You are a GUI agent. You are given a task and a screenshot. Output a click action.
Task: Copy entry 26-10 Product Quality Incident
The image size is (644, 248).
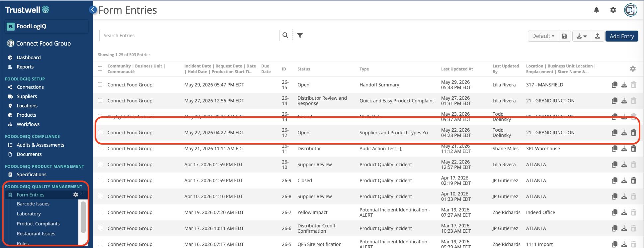[614, 165]
